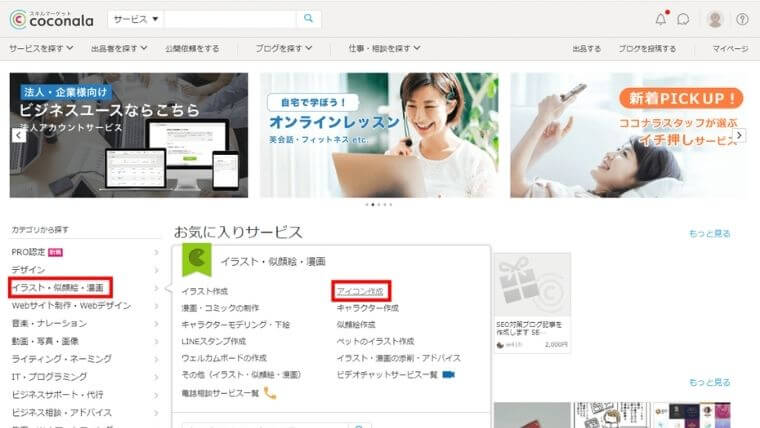
Task: Go to next banner with right arrow
Action: click(x=739, y=135)
